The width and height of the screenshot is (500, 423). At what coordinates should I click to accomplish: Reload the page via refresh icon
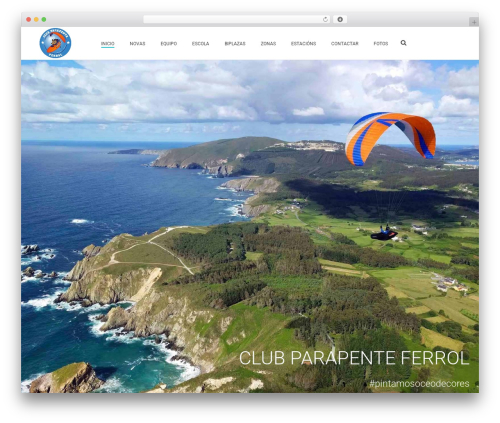pyautogui.click(x=325, y=20)
